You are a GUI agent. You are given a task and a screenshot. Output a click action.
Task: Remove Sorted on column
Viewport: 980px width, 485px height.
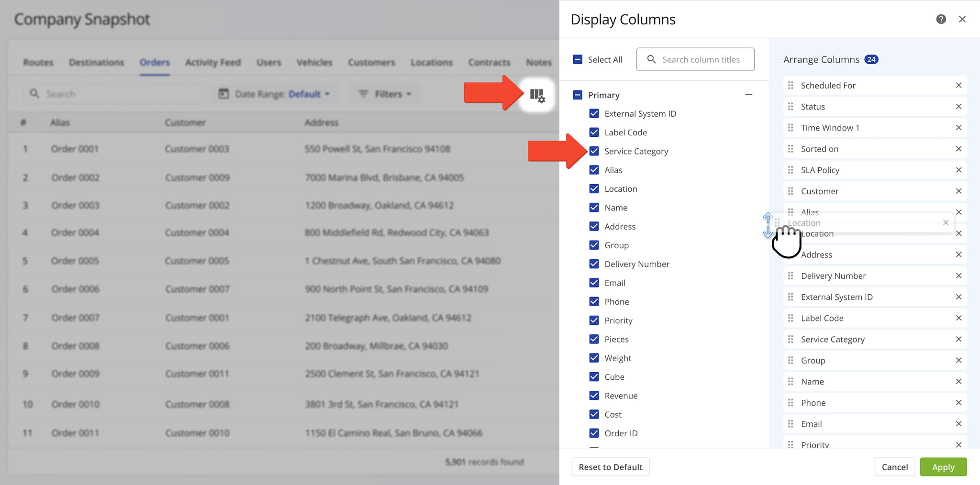[x=958, y=149]
